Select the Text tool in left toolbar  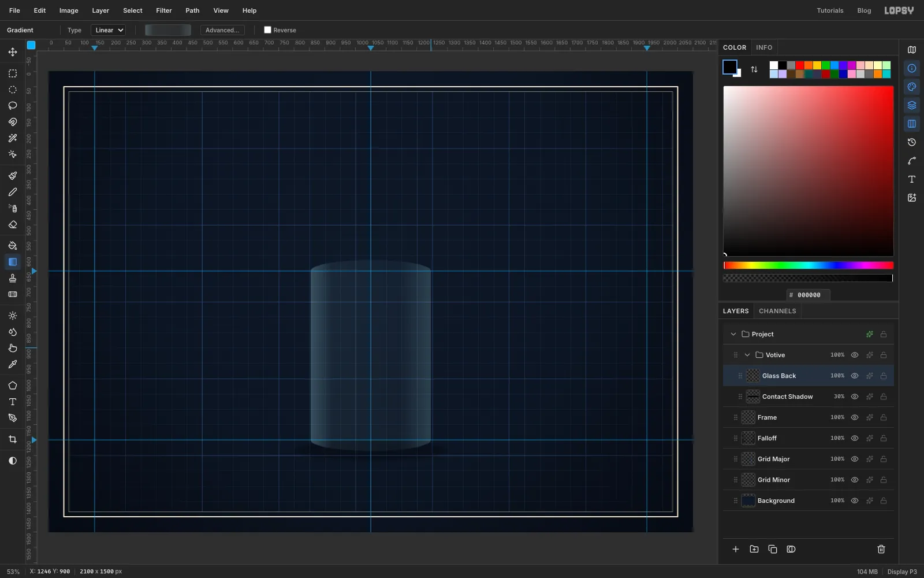click(x=13, y=402)
